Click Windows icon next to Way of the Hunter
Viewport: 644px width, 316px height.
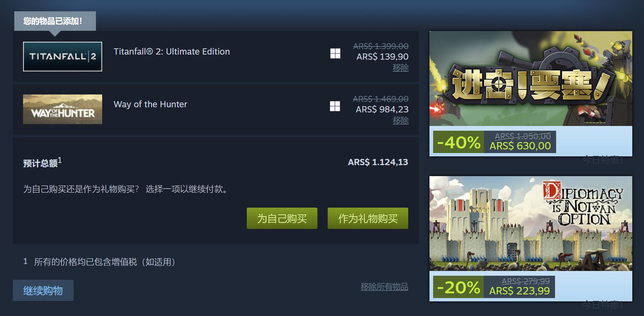click(x=335, y=106)
